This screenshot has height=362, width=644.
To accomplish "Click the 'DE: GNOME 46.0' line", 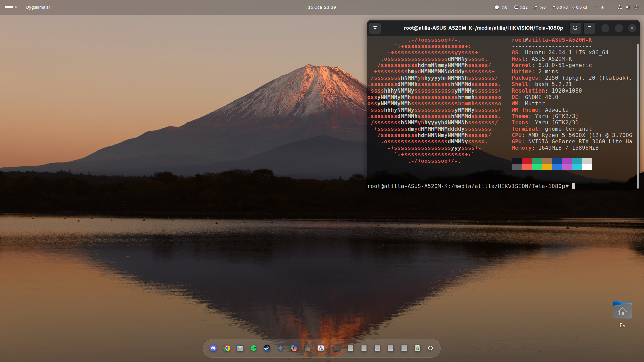I will [535, 97].
